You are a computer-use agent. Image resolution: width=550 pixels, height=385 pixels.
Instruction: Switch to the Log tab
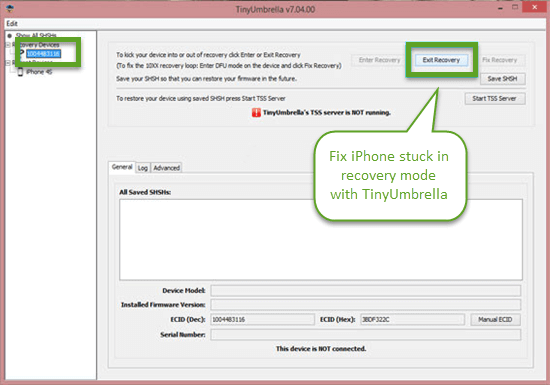(x=142, y=168)
